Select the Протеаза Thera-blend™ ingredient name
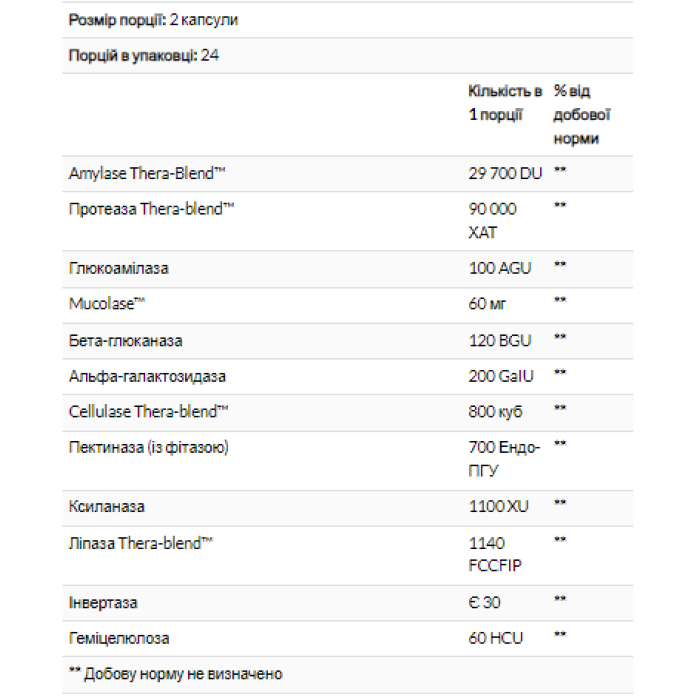The image size is (700, 700). click(152, 208)
